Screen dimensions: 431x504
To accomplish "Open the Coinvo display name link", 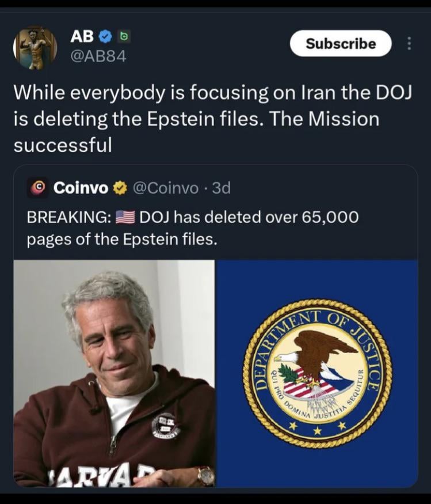I will (81, 188).
